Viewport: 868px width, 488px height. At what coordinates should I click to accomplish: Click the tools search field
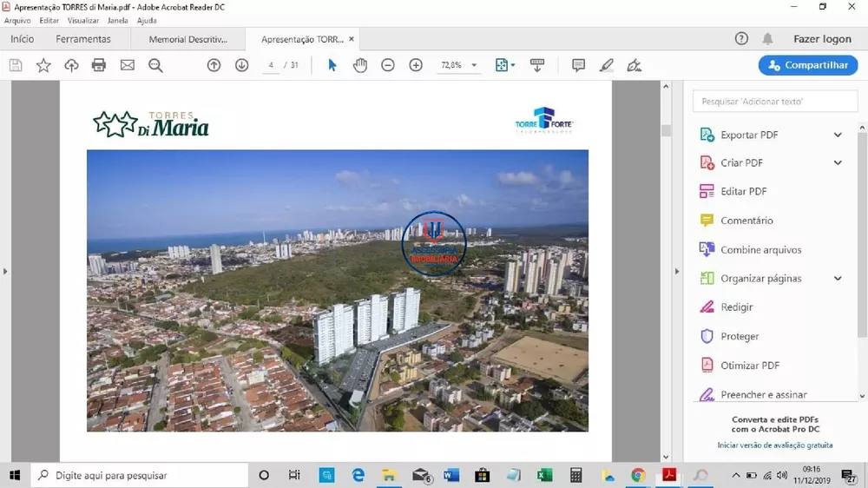[x=774, y=102]
